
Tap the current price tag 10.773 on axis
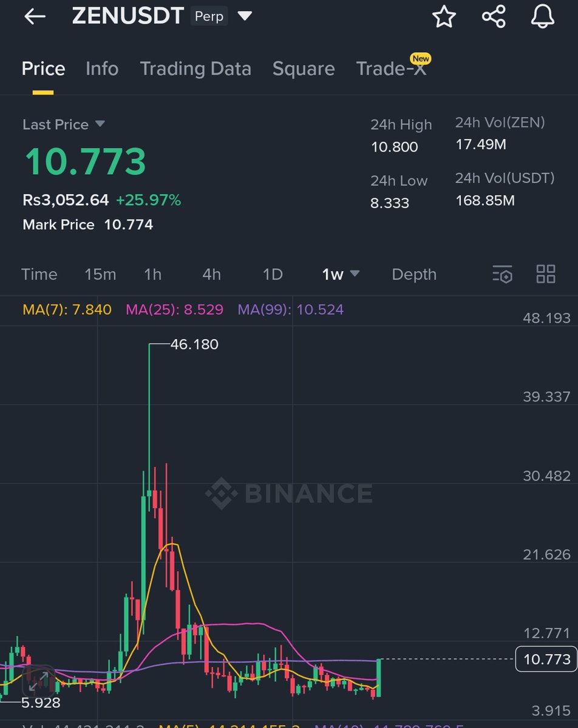pos(546,659)
